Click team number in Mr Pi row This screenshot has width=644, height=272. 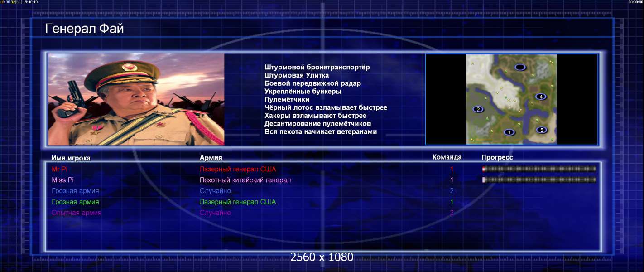pos(452,169)
